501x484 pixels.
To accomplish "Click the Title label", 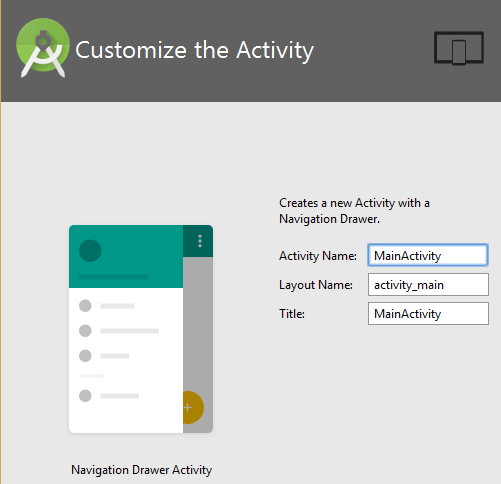I will pyautogui.click(x=292, y=314).
